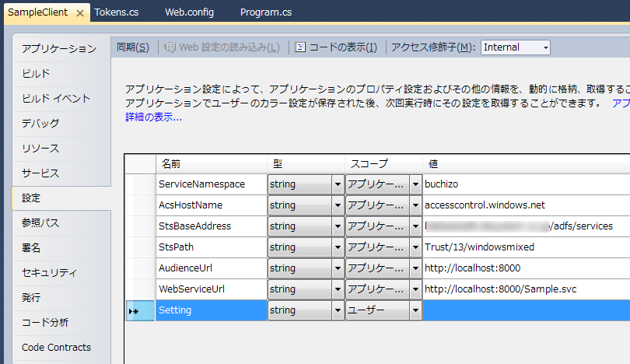Open type dropdown for WebServiceUrl row
This screenshot has height=364, width=630.
338,289
